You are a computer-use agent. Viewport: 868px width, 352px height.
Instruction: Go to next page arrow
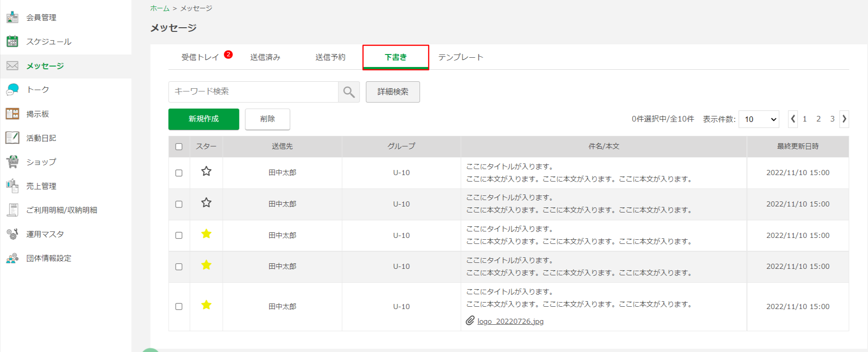pyautogui.click(x=844, y=119)
